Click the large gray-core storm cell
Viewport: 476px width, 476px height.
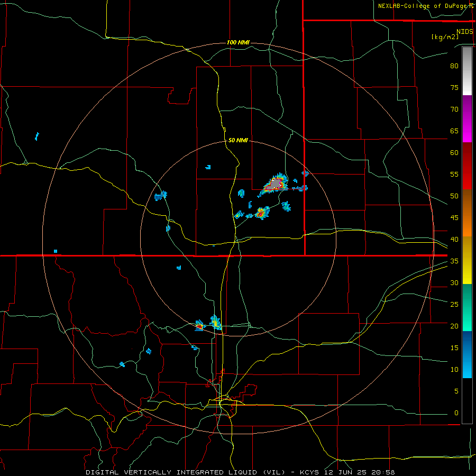[x=275, y=184]
